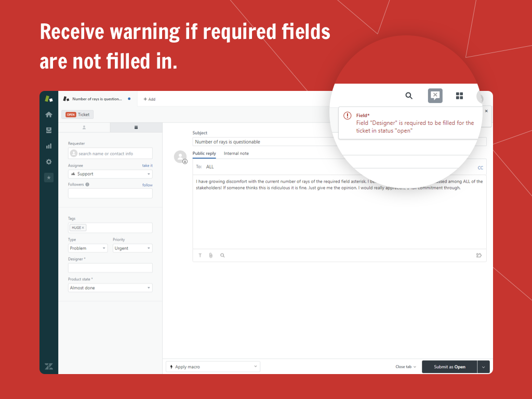Viewport: 532px width, 399px height.
Task: Open the Product state dropdown
Action: click(110, 288)
